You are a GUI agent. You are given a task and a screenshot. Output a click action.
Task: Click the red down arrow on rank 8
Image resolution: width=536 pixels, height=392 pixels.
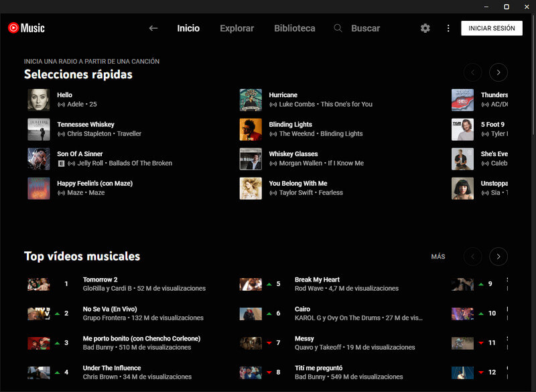pos(269,372)
